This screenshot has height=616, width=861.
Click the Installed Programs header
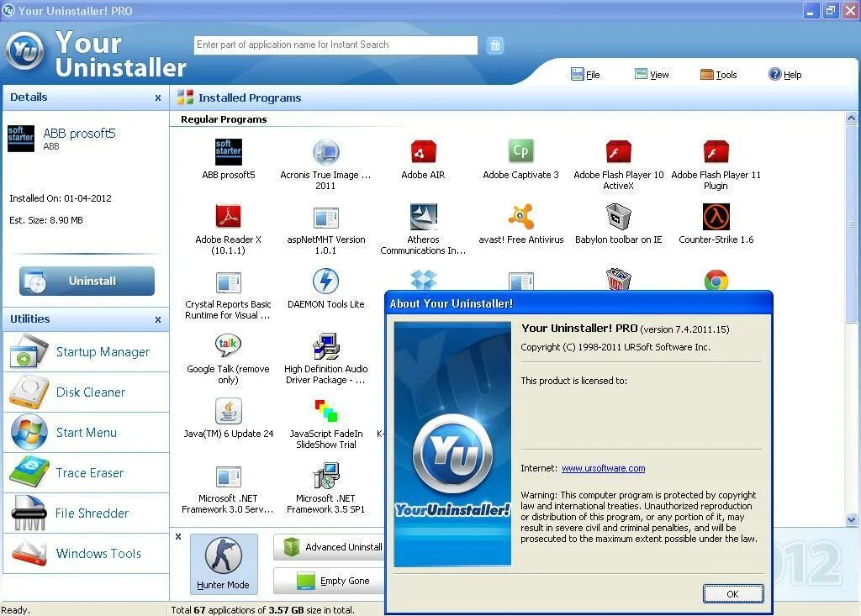(x=250, y=97)
